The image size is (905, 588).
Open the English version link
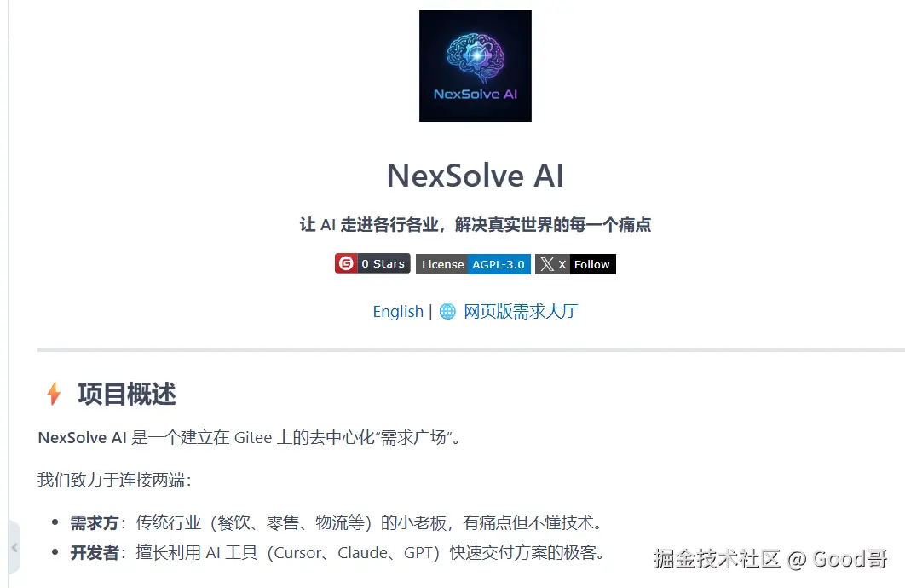point(398,312)
